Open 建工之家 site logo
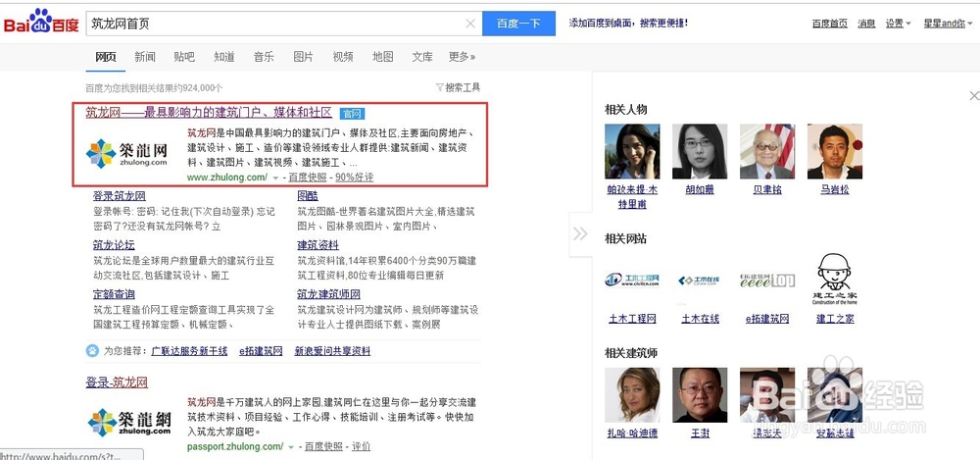 click(x=834, y=279)
